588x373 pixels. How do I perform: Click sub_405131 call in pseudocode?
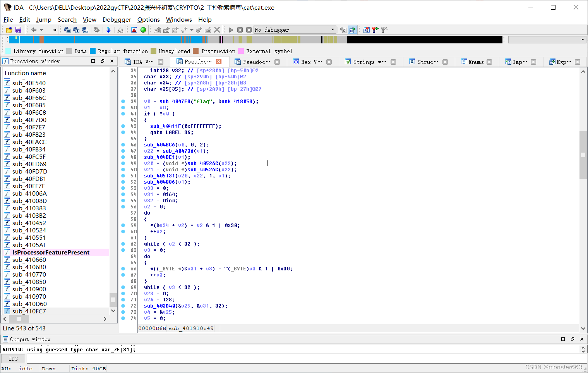pos(159,176)
